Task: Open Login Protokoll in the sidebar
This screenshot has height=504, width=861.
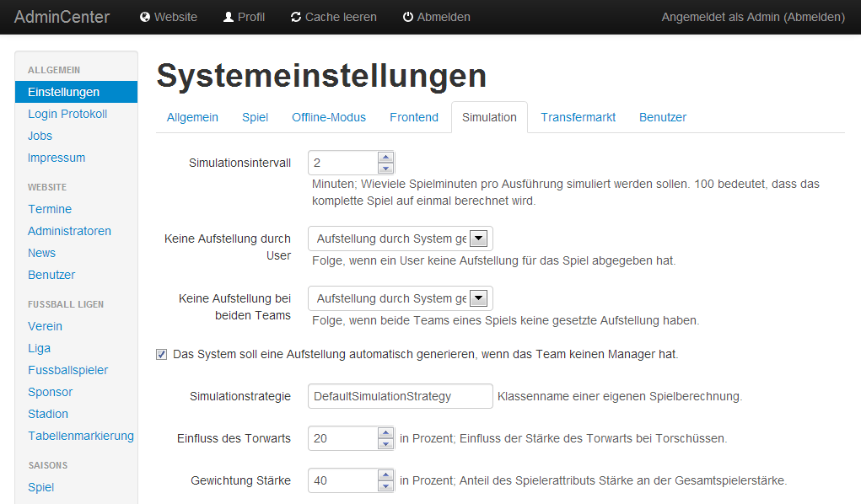Action: 67,114
